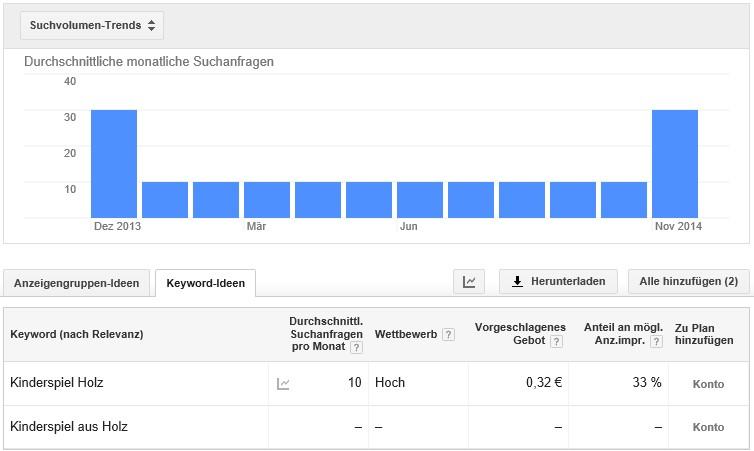The image size is (754, 451).
Task: Open help icon next to Wettbewerb
Action: [448, 335]
